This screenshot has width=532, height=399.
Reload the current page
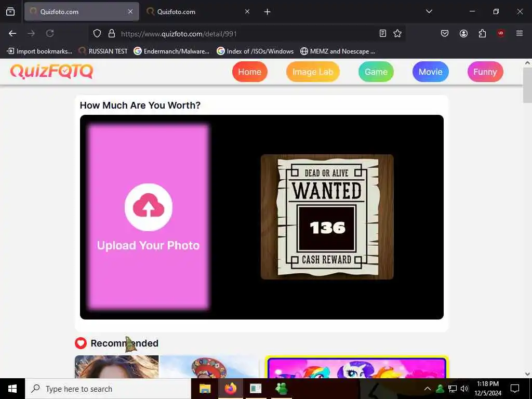point(50,33)
